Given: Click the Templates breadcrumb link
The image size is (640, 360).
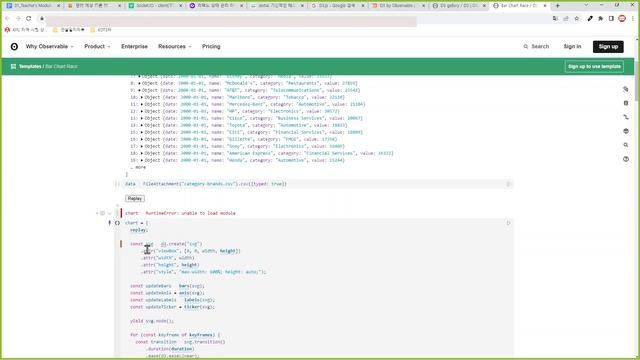Looking at the screenshot, I should tap(30, 67).
